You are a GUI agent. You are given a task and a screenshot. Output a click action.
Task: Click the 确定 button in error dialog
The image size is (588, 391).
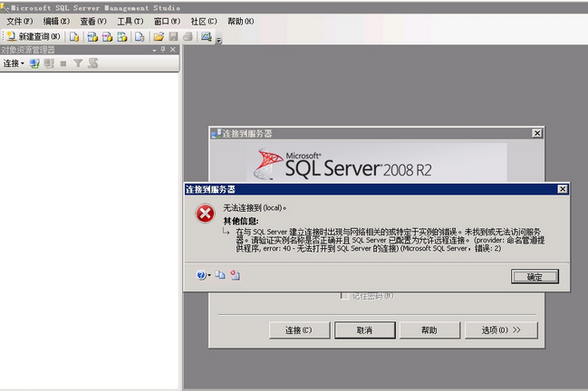tap(535, 277)
